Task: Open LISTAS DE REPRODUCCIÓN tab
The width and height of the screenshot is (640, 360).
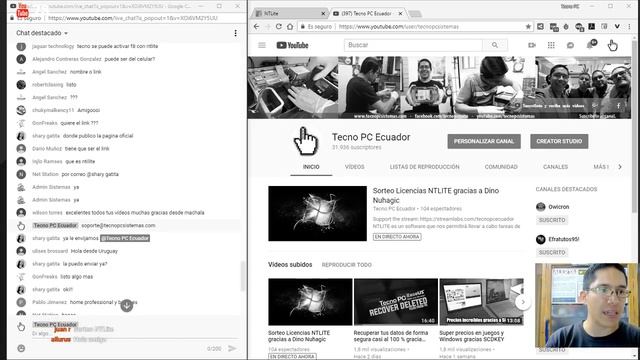Action: [x=424, y=167]
